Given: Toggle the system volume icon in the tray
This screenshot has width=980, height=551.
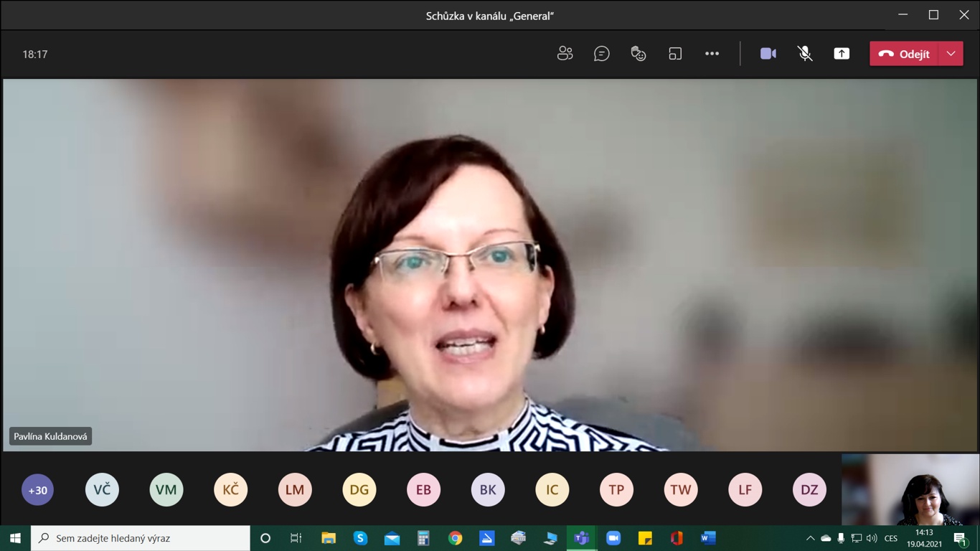Looking at the screenshot, I should click(x=872, y=538).
